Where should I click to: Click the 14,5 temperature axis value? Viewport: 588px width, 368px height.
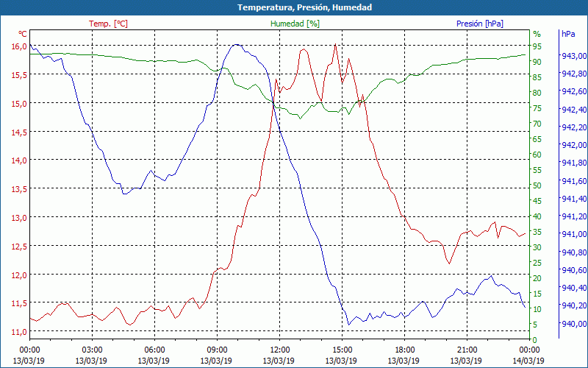[20, 132]
